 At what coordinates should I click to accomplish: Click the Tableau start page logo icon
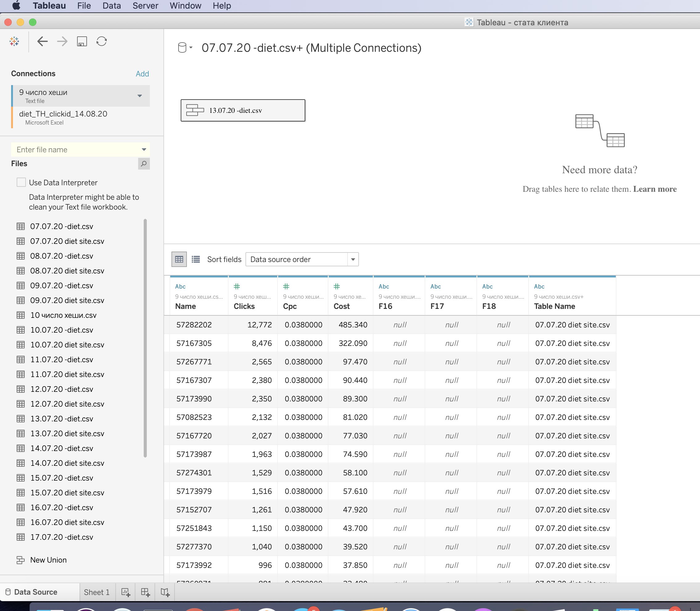point(14,42)
